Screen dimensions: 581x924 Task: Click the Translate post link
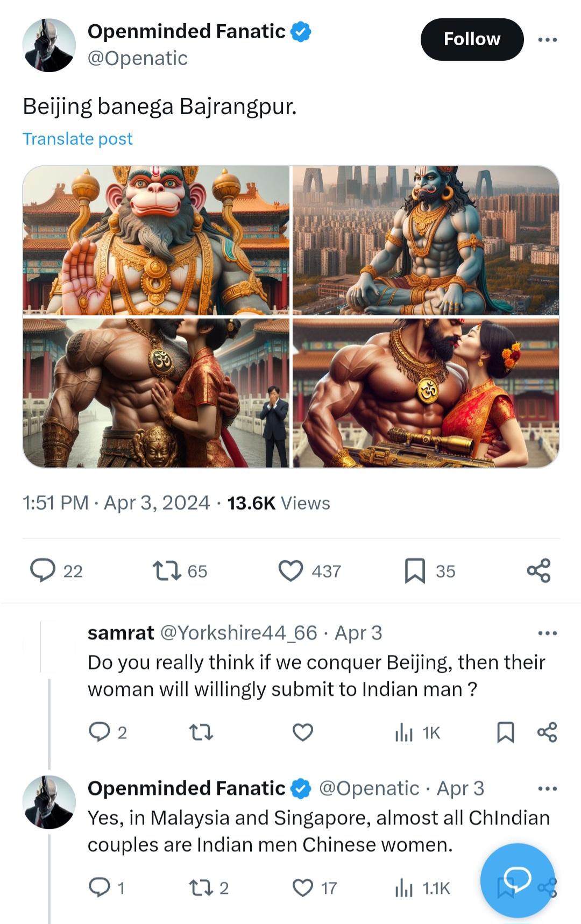77,139
